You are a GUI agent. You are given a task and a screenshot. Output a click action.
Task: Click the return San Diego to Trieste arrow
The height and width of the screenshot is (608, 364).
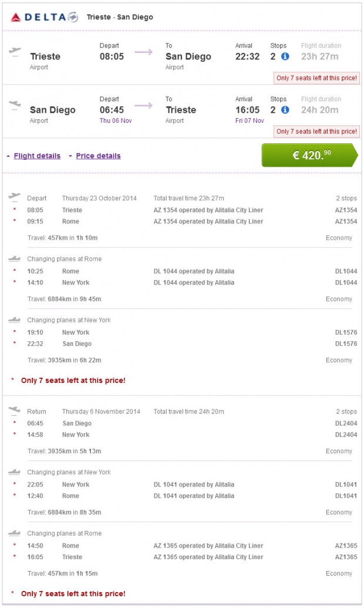pos(143,106)
